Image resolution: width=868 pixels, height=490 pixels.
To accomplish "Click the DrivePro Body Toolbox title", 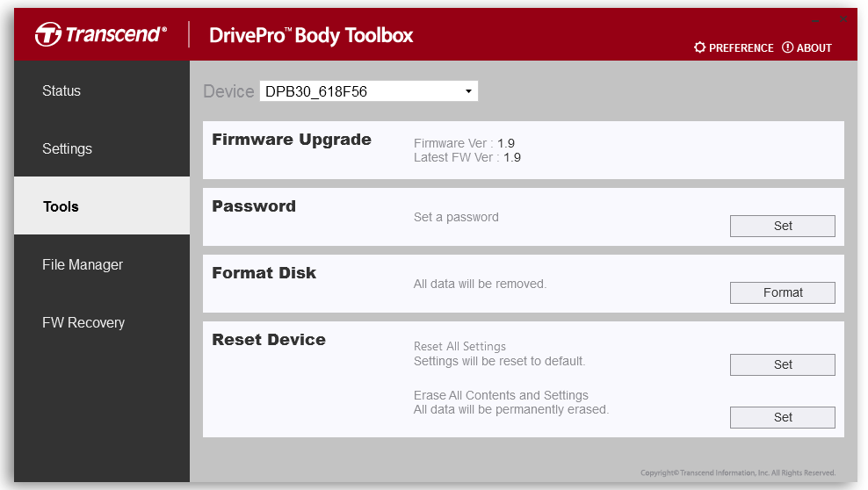I will [x=311, y=35].
